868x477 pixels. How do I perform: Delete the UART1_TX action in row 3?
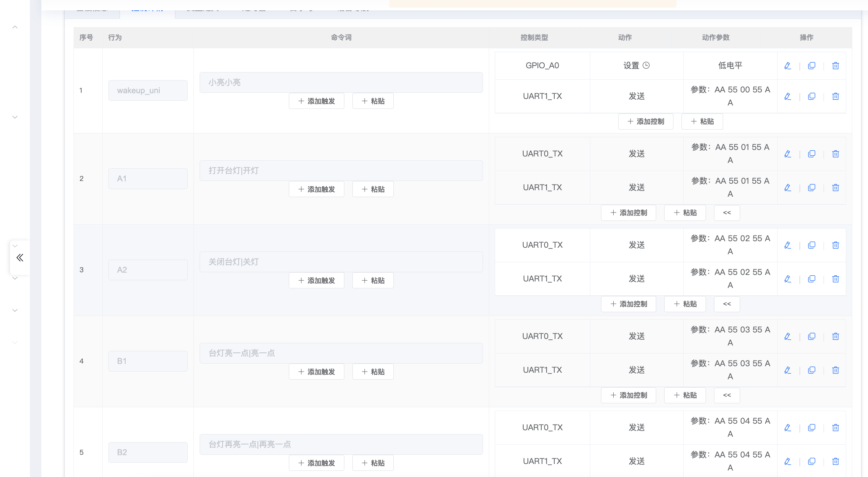(835, 278)
